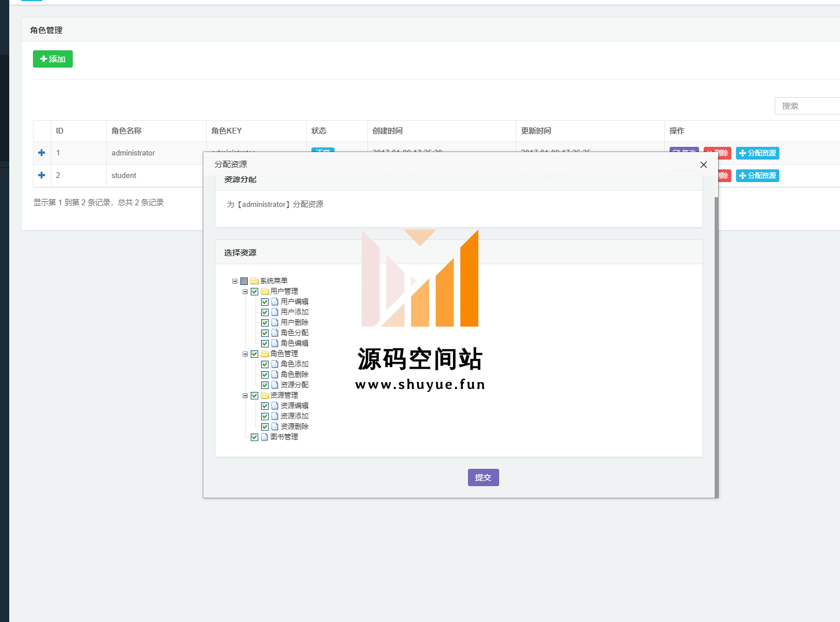840x622 pixels.
Task: Click 分配资源 for the administrator row
Action: click(x=757, y=153)
